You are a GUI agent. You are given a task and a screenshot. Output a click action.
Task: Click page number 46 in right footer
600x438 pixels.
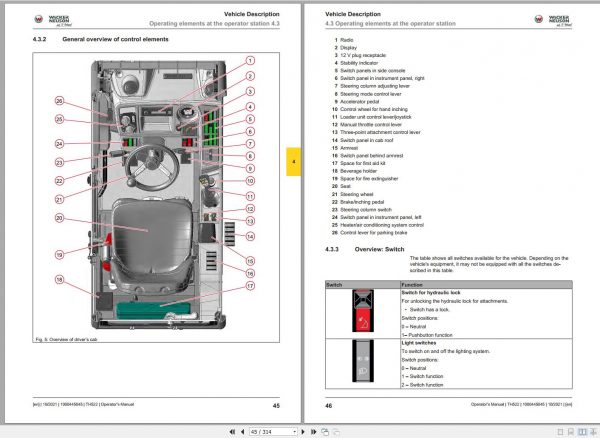tap(329, 405)
